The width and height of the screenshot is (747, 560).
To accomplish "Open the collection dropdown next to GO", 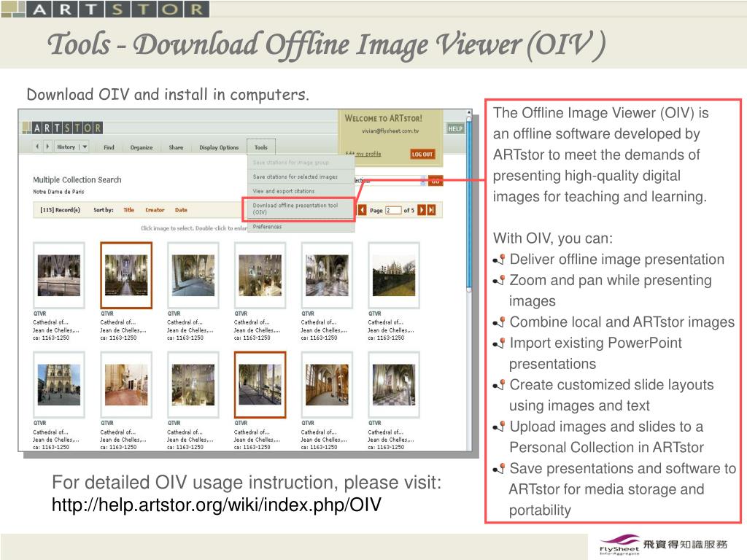I will [x=423, y=181].
